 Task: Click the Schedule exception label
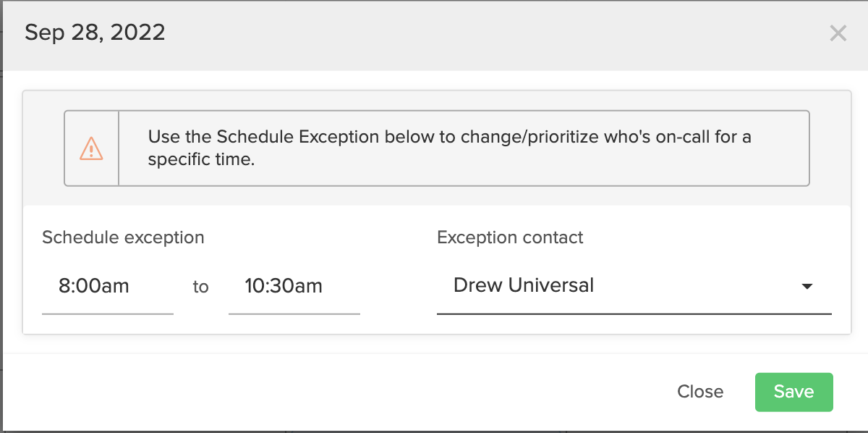[x=123, y=237]
